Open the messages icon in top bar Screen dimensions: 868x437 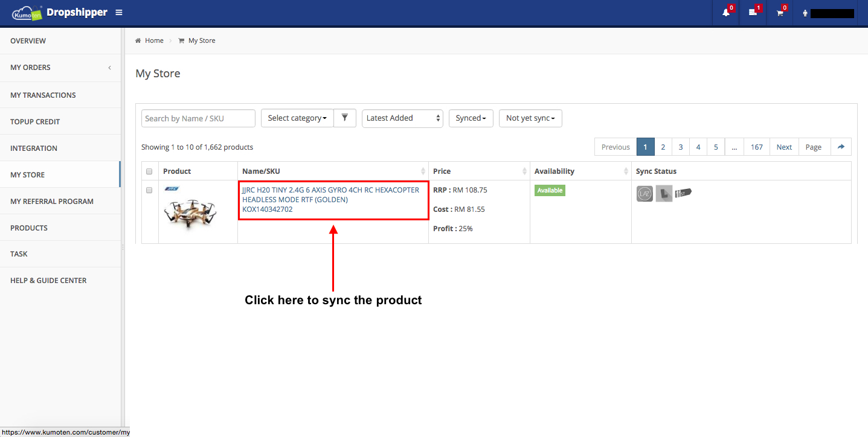coord(753,13)
